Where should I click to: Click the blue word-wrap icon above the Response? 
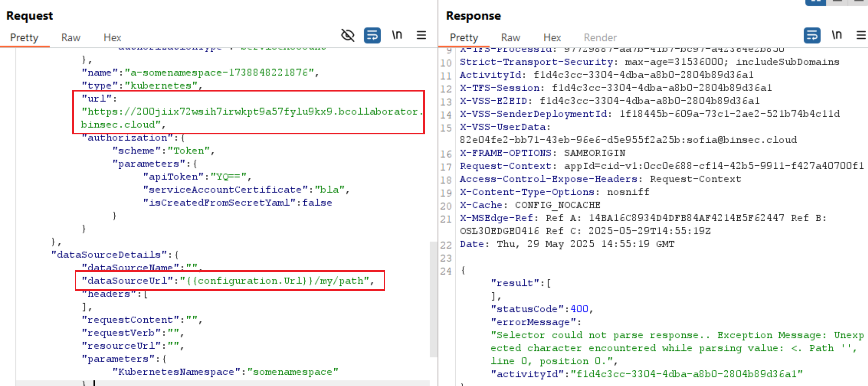(x=812, y=35)
